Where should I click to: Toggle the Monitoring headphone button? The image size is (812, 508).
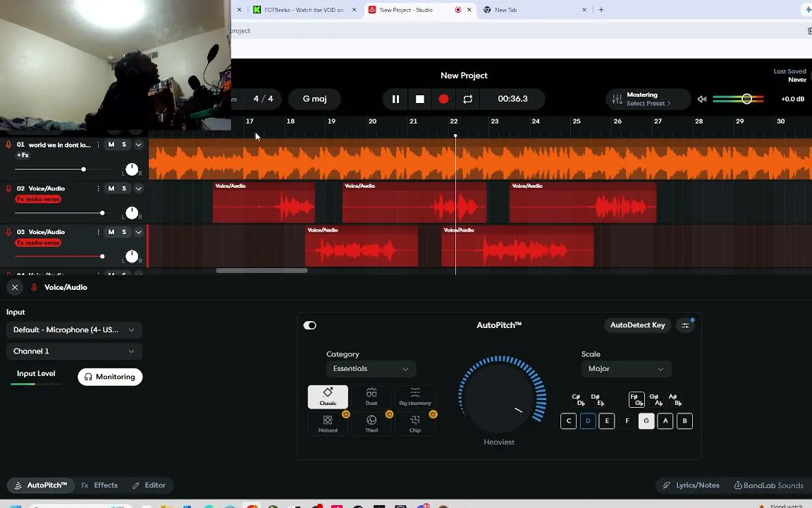(110, 377)
